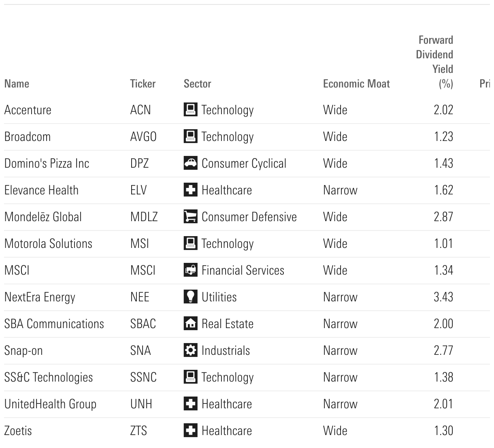Click the AVGO ticker symbol
Screen dimensions: 494x448
143,137
